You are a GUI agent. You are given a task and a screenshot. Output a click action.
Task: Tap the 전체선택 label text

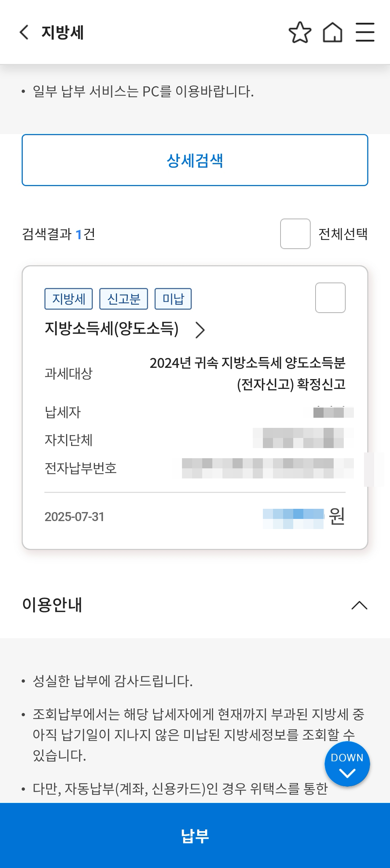pyautogui.click(x=343, y=234)
